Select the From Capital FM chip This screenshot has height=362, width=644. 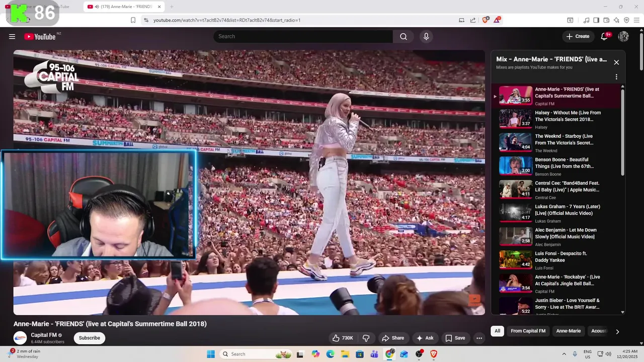point(528,331)
